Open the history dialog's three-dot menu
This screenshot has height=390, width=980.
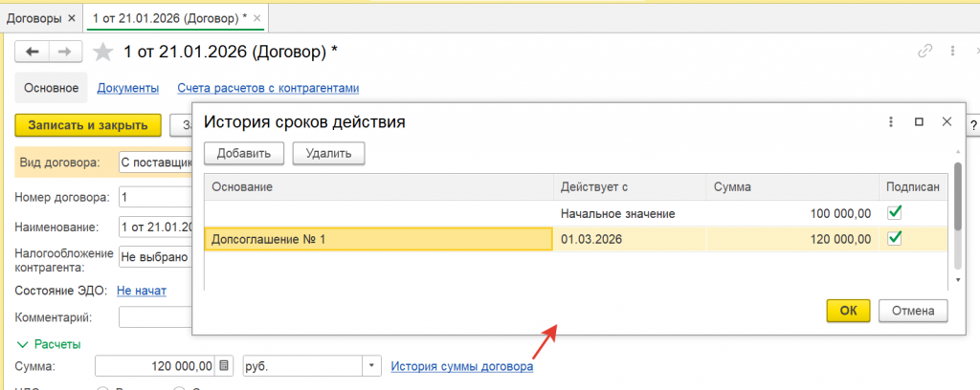coord(890,122)
